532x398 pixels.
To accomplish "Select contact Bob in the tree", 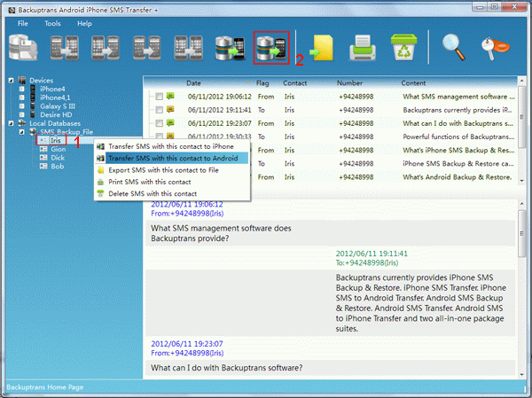I will 58,167.
